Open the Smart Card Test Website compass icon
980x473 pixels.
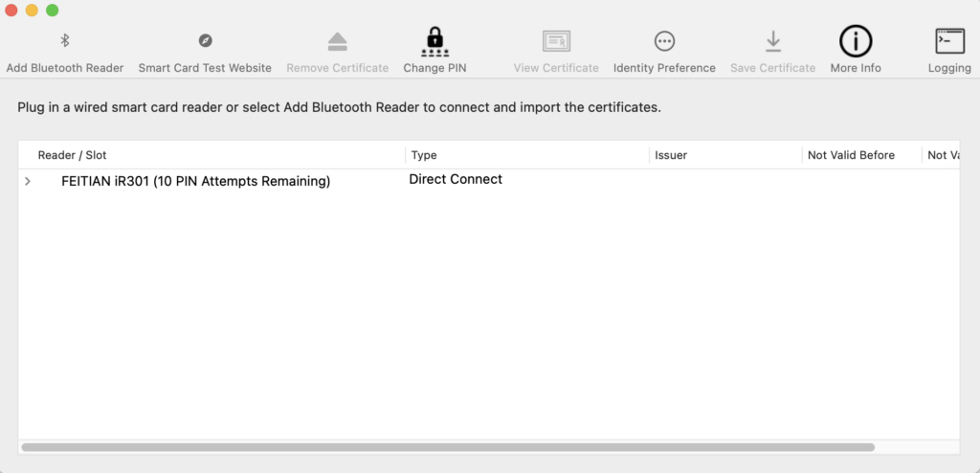[x=205, y=40]
